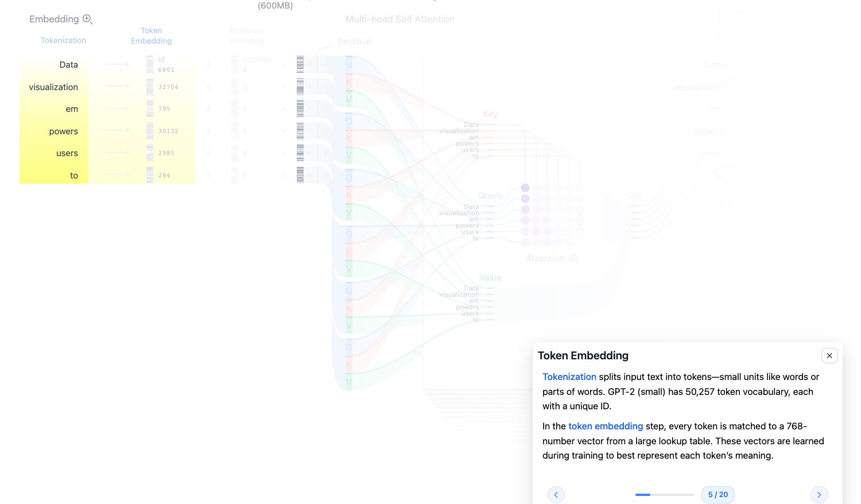Close the Token Embedding tour popup
The width and height of the screenshot is (861, 504).
[829, 355]
